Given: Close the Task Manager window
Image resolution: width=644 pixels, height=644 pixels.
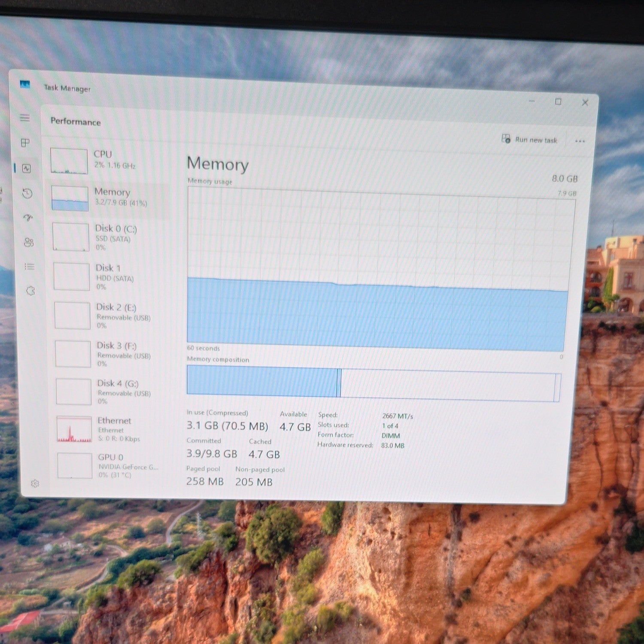Looking at the screenshot, I should [585, 103].
